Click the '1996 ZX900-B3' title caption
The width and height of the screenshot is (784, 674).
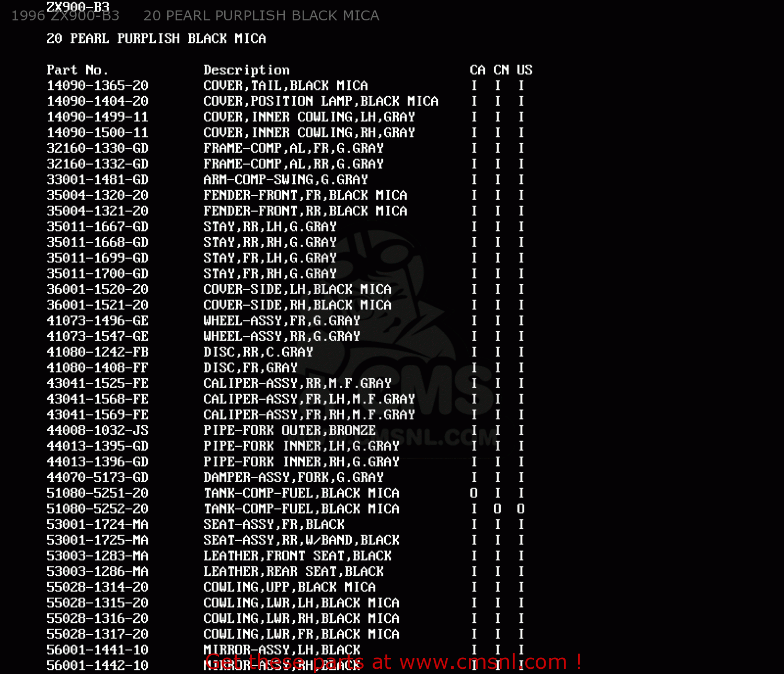[65, 16]
